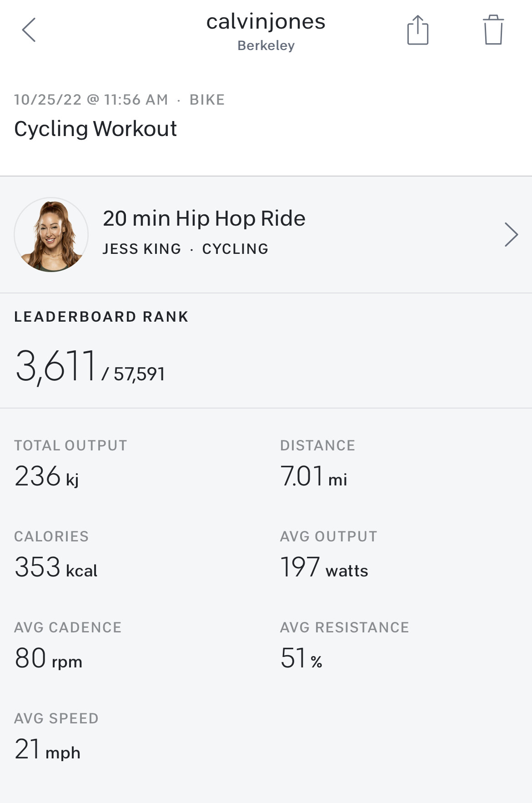Open the 20 min Hip Hop Ride title
The width and height of the screenshot is (532, 803).
point(204,218)
